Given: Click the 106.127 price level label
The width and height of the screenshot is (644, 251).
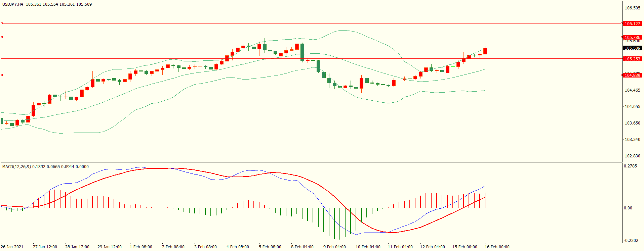Looking at the screenshot, I should (632, 23).
